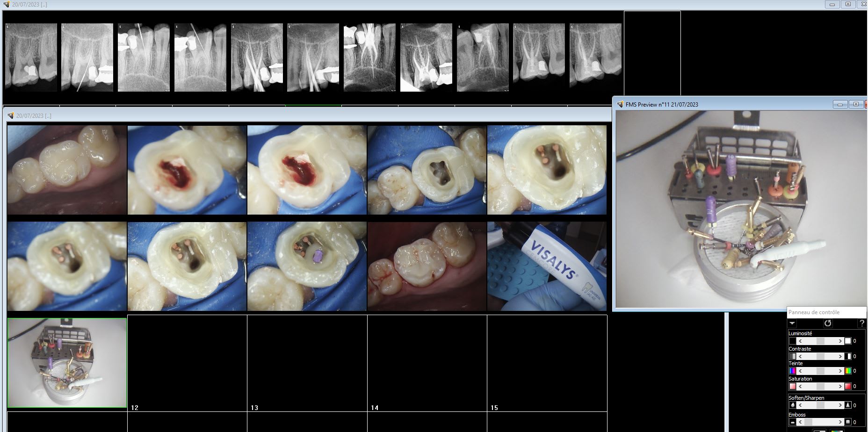Viewport: 868px width, 432px height.
Task: Expand the control panel dropdown arrow
Action: 792,323
